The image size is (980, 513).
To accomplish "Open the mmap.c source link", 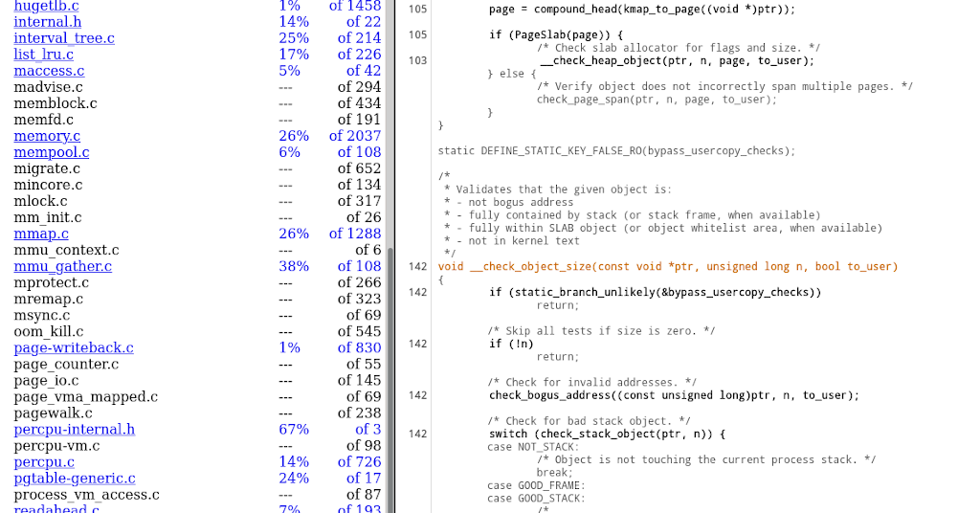I will pos(41,234).
